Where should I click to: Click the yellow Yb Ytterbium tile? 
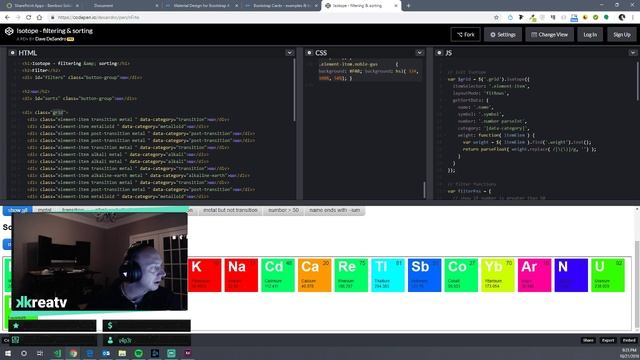tap(498, 275)
